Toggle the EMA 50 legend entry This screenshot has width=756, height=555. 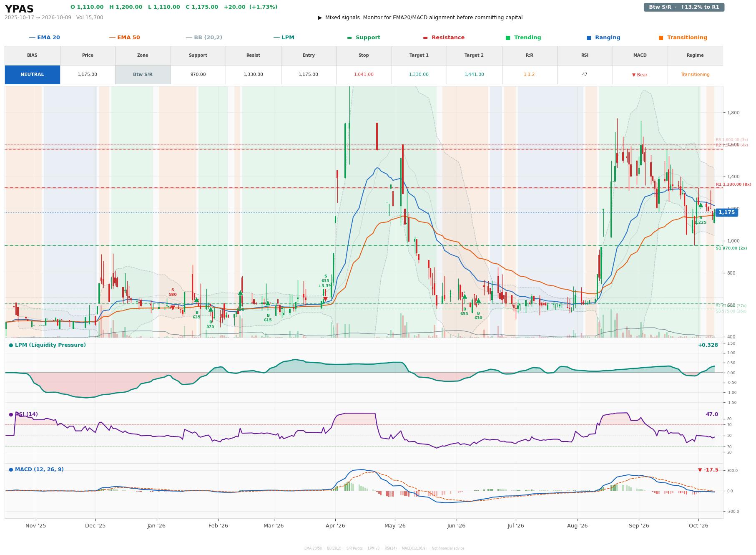[x=124, y=38]
